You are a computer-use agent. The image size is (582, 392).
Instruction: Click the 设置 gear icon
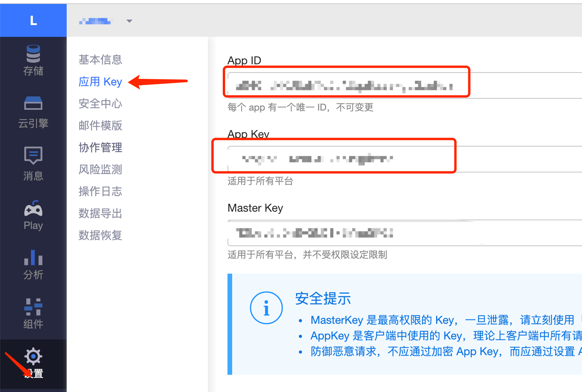click(33, 356)
